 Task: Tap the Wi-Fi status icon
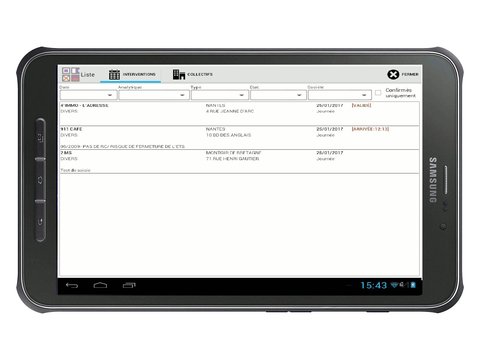pos(394,285)
